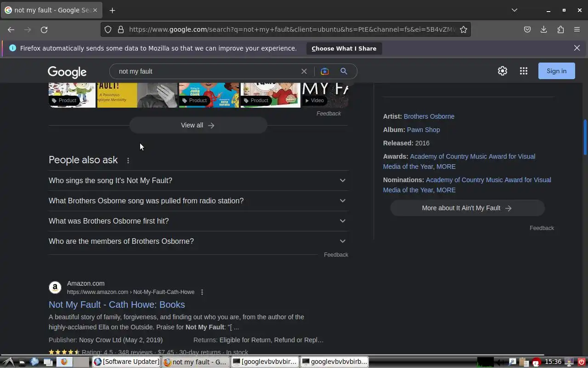Click the tracking protection shield icon
This screenshot has width=588, height=368.
click(108, 29)
